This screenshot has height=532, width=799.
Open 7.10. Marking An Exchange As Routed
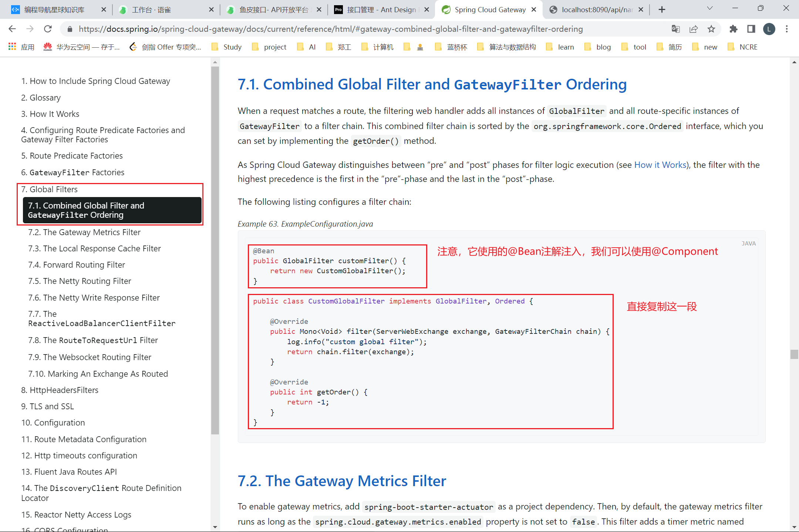(98, 374)
